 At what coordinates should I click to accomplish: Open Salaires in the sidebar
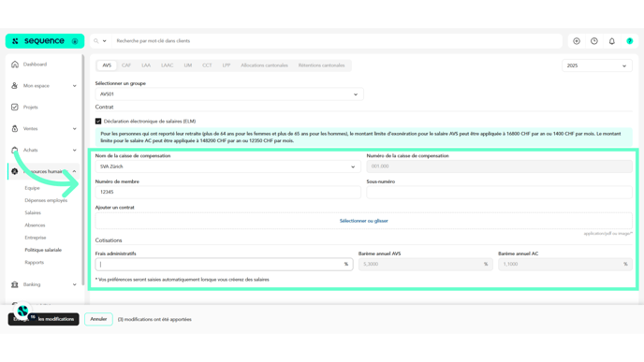pos(33,212)
